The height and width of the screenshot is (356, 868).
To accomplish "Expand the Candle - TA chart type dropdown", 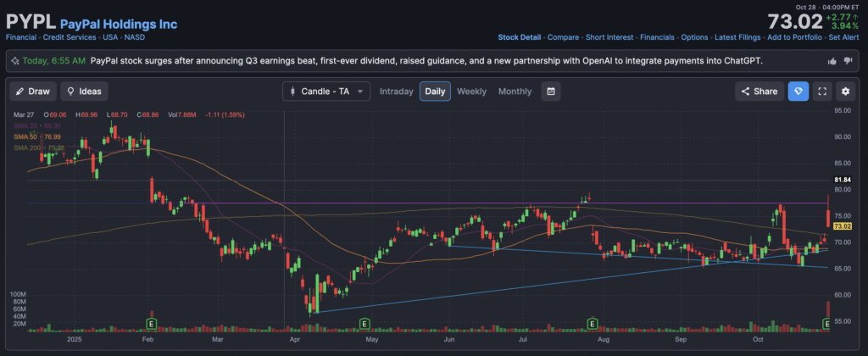I will click(326, 92).
